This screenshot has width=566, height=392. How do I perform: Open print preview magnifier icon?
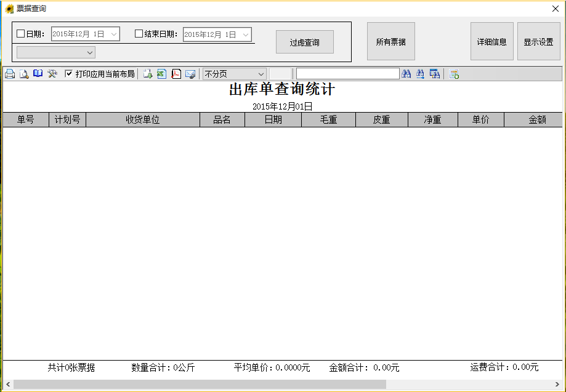click(x=24, y=74)
